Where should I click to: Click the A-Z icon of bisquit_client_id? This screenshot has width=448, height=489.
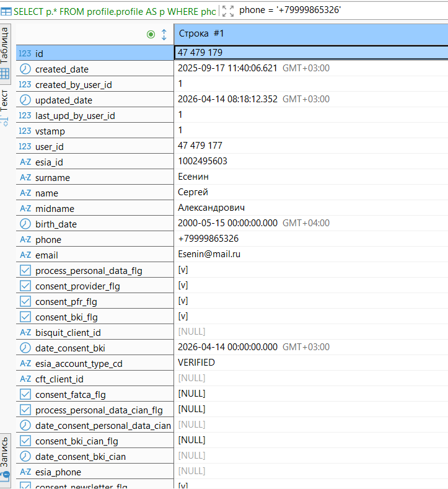25,332
